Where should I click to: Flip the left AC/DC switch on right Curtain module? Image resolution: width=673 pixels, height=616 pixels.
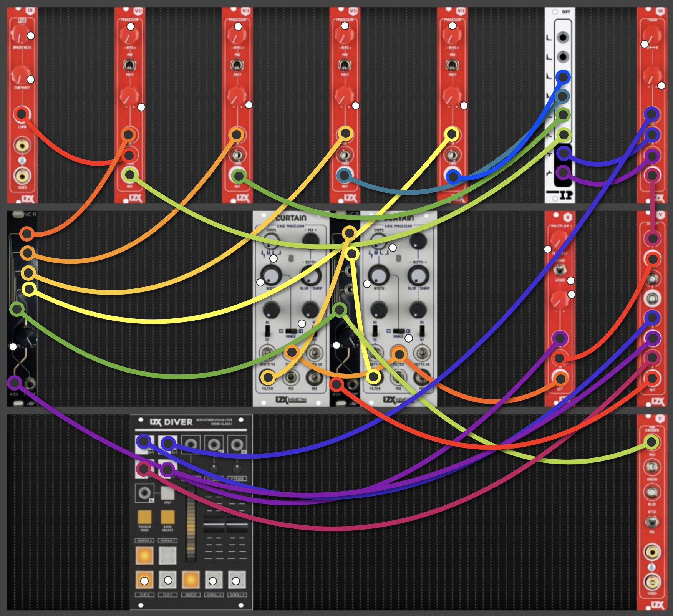[x=375, y=331]
